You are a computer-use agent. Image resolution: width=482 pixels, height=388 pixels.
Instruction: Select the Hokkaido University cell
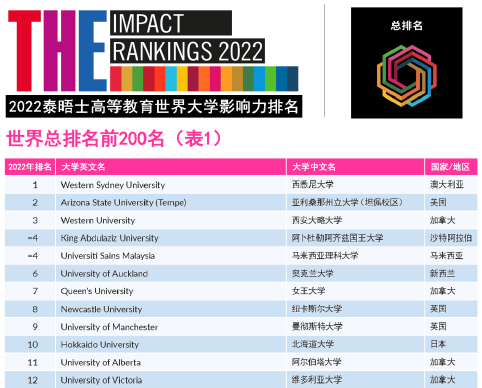[171, 345]
